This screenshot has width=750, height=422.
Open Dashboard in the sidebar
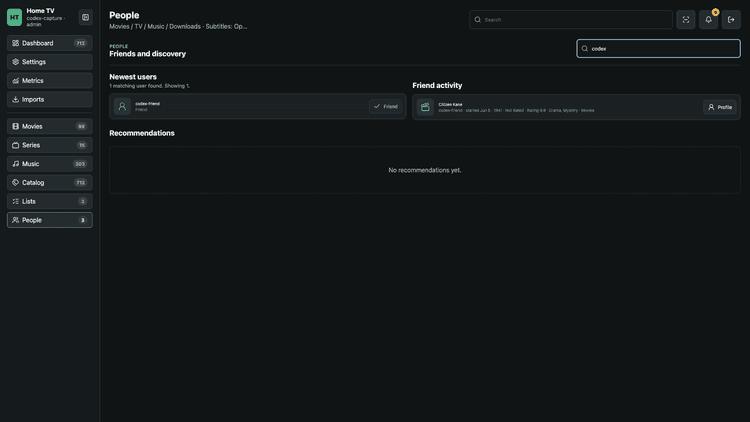pos(50,43)
